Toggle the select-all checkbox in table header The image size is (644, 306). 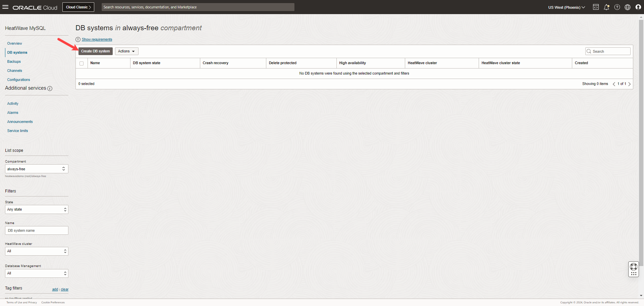pyautogui.click(x=82, y=63)
